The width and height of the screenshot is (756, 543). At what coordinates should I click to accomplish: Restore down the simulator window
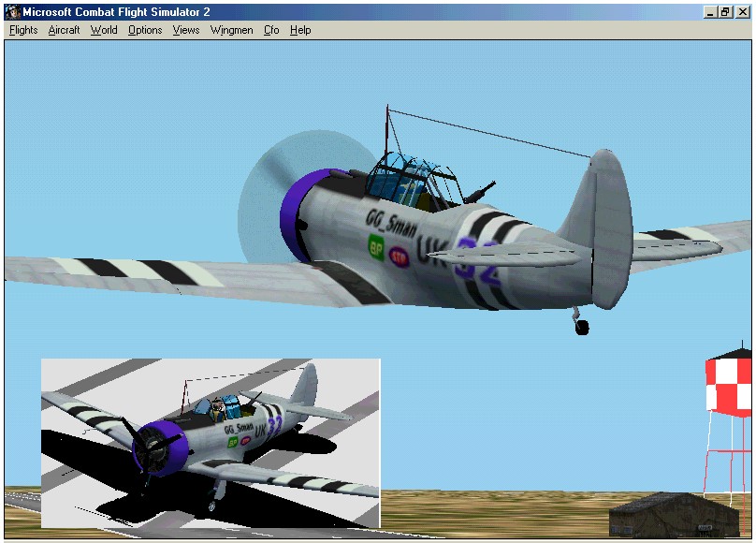725,12
